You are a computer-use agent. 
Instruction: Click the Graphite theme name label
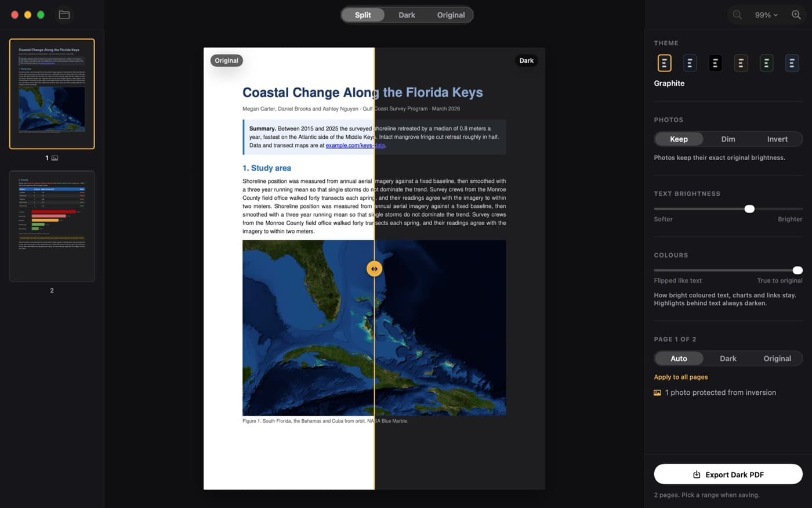point(669,83)
